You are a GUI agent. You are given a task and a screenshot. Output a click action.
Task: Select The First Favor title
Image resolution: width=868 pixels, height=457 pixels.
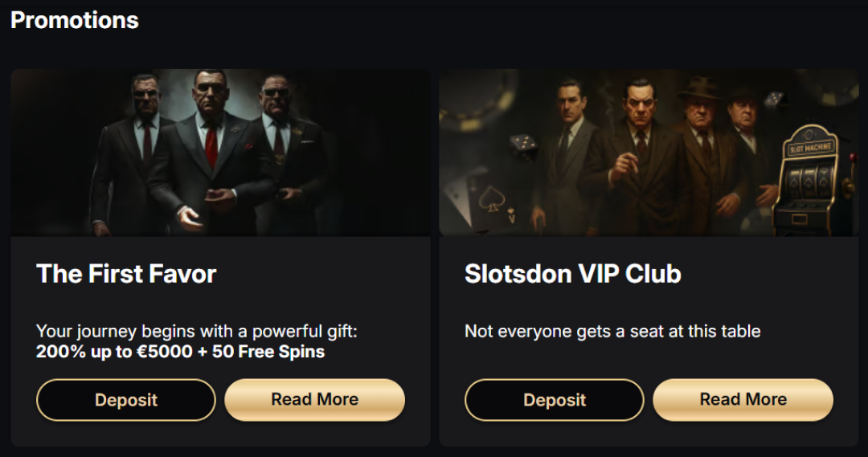(126, 274)
